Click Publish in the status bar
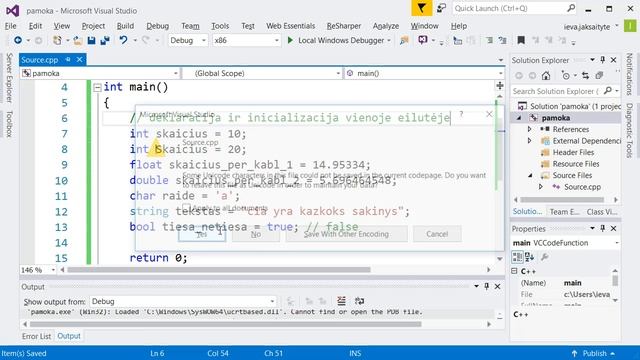This screenshot has height=360, width=640. 594,353
